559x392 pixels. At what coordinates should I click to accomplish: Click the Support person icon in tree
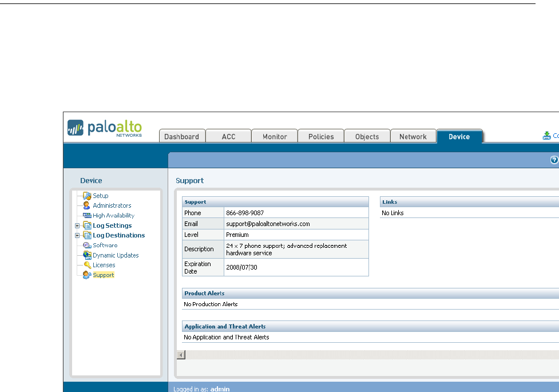point(87,275)
